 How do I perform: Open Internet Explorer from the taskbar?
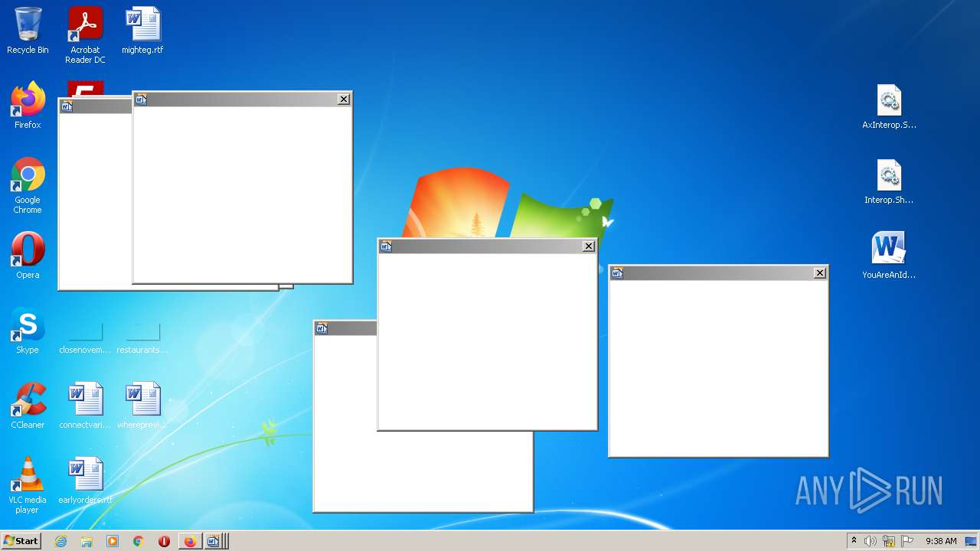pos(60,541)
